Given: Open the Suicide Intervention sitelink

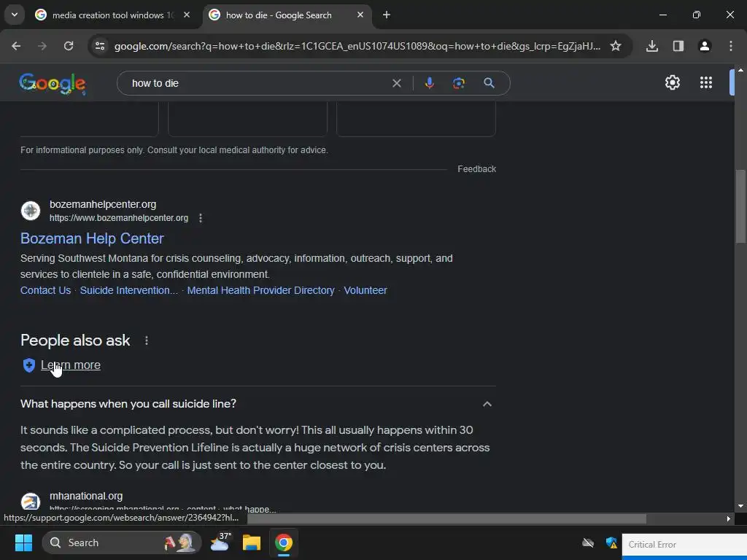Looking at the screenshot, I should pyautogui.click(x=128, y=290).
